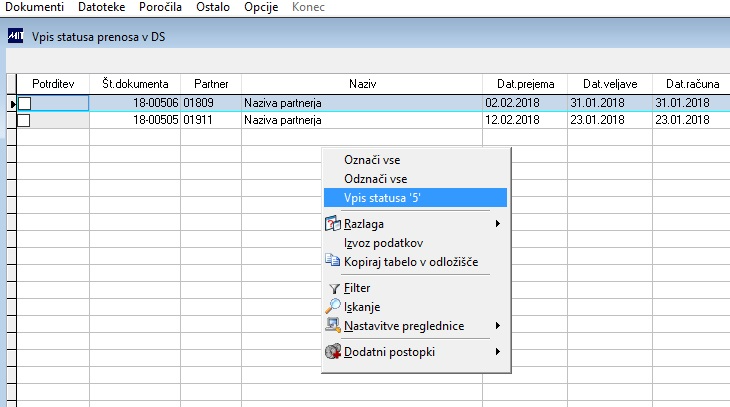Sort by the Št.dokumenta column header

tap(135, 84)
